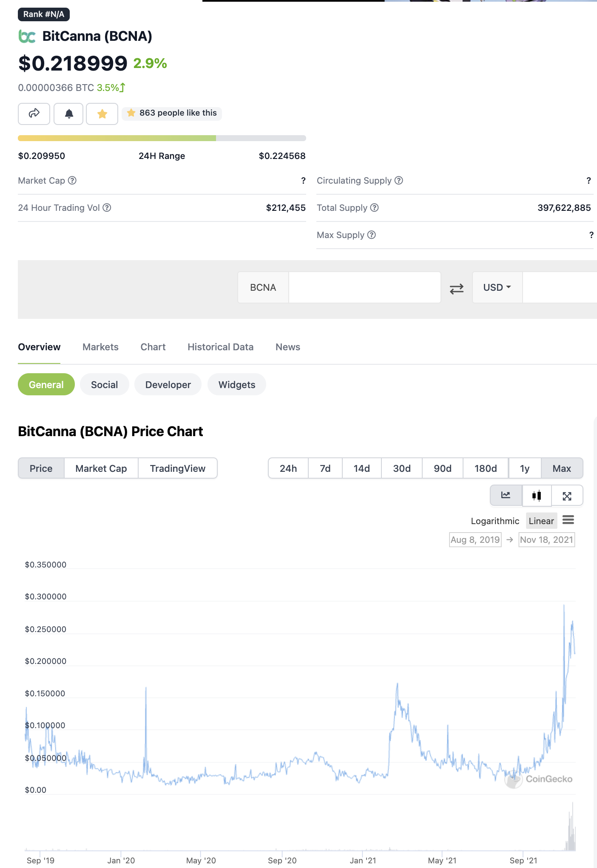
Task: Set chart range to 30d
Action: [x=402, y=468]
